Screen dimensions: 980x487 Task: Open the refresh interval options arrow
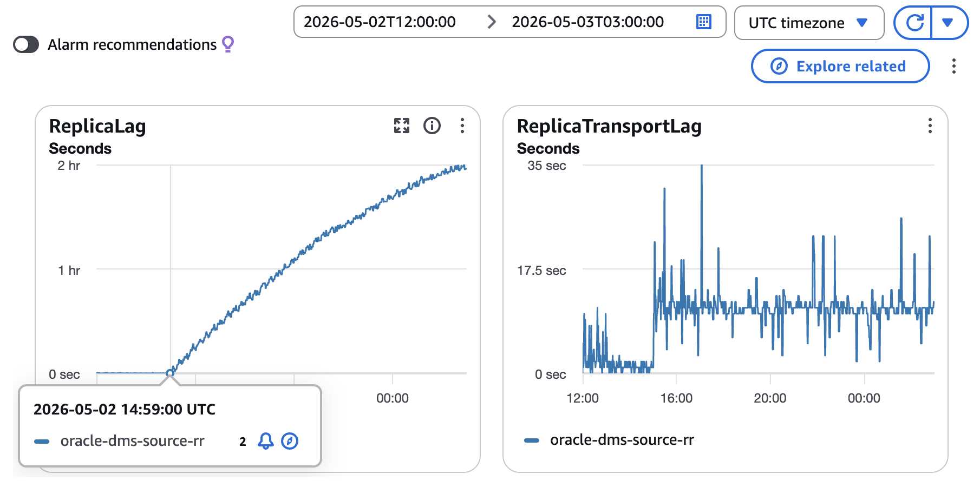click(948, 23)
